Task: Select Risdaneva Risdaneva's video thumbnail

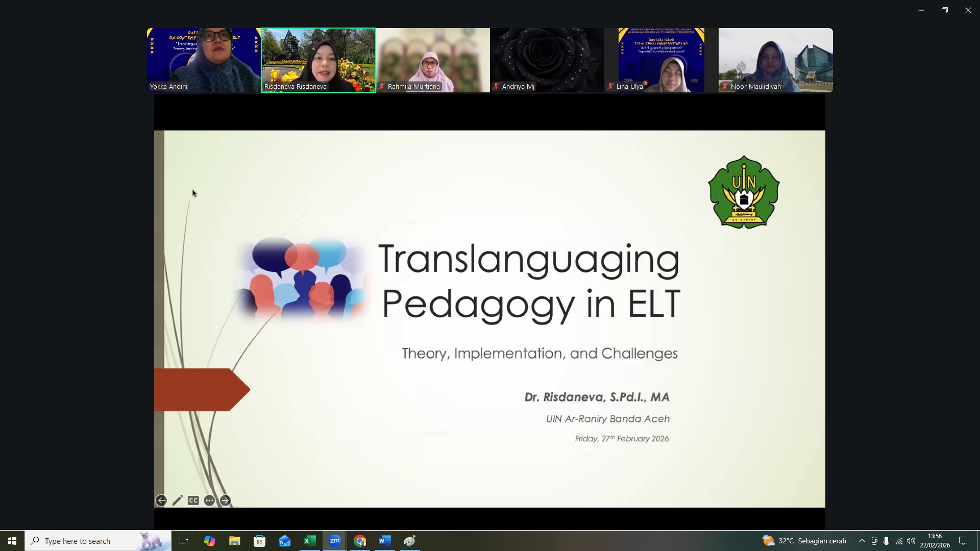Action: click(318, 60)
